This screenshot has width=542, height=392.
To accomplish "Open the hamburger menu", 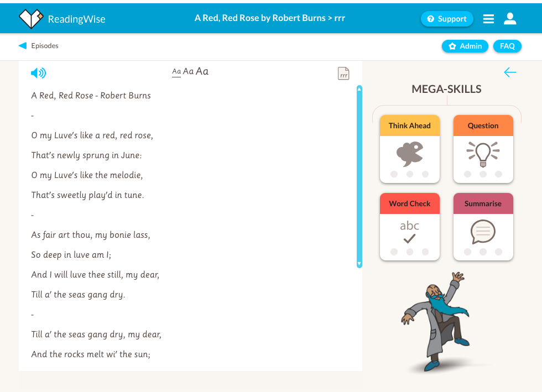I will [x=488, y=19].
